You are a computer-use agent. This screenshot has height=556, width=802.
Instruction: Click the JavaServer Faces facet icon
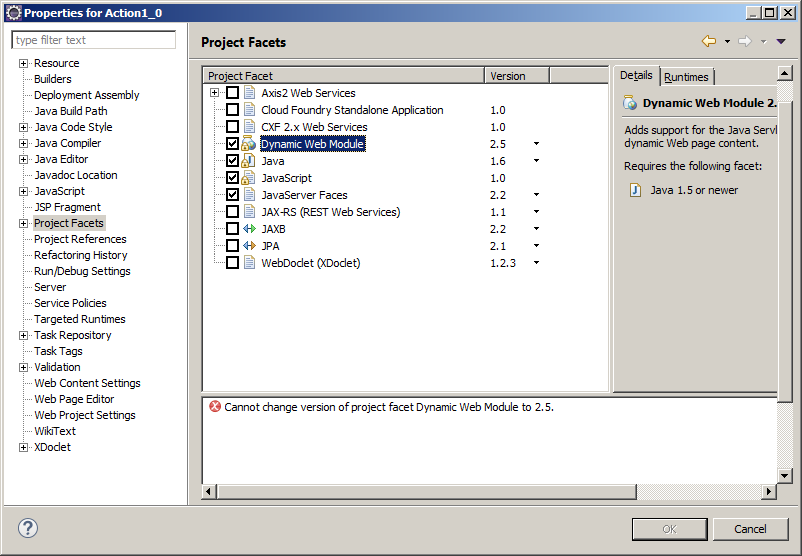coord(249,194)
